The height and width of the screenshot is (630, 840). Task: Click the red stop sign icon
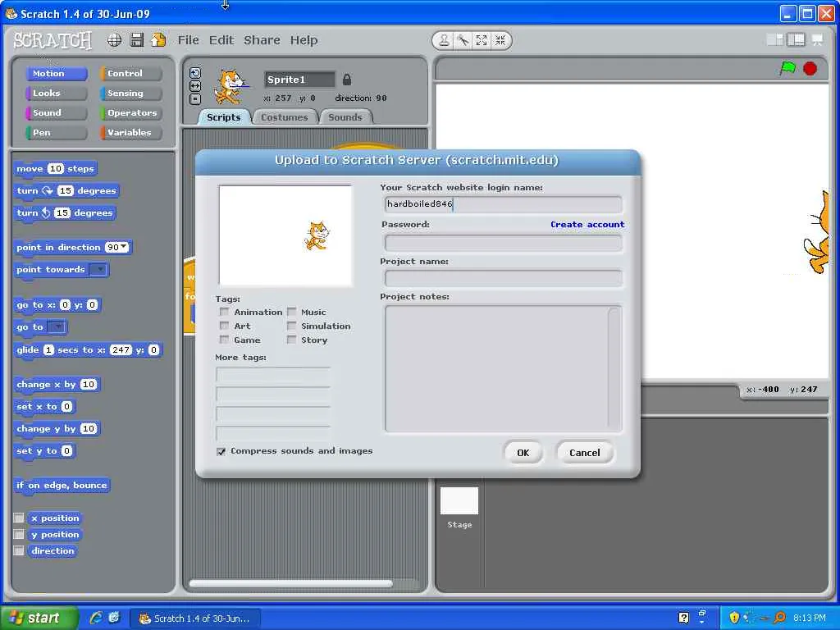pos(810,69)
